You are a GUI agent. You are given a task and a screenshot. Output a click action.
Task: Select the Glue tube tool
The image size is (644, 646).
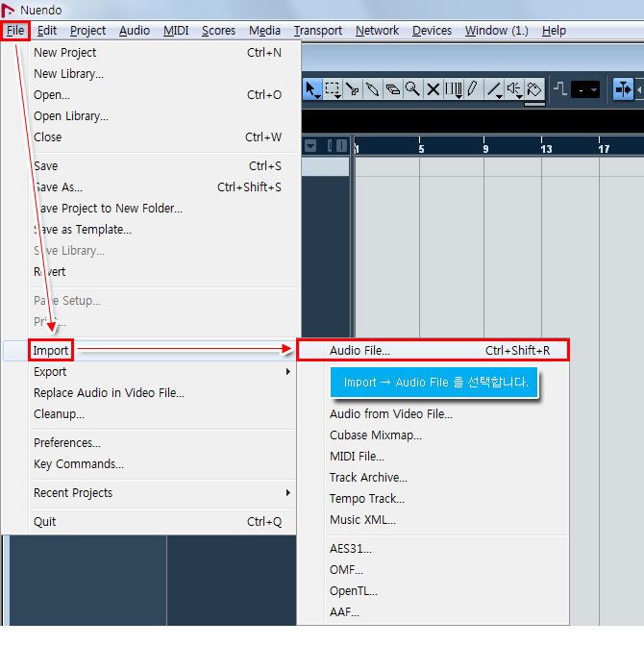pyautogui.click(x=373, y=89)
